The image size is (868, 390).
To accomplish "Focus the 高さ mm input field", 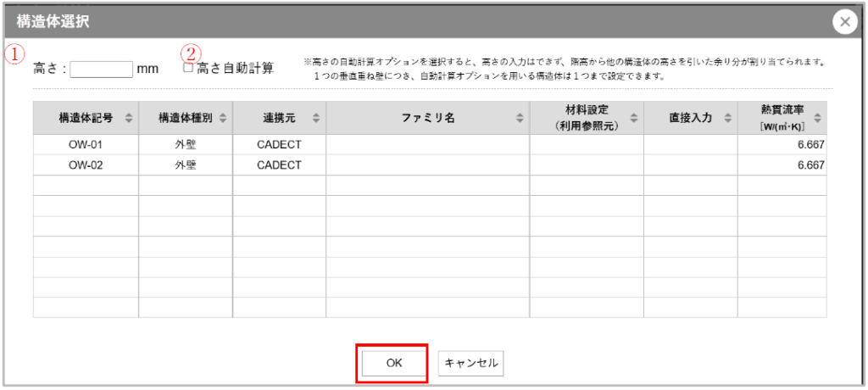I will 102,69.
